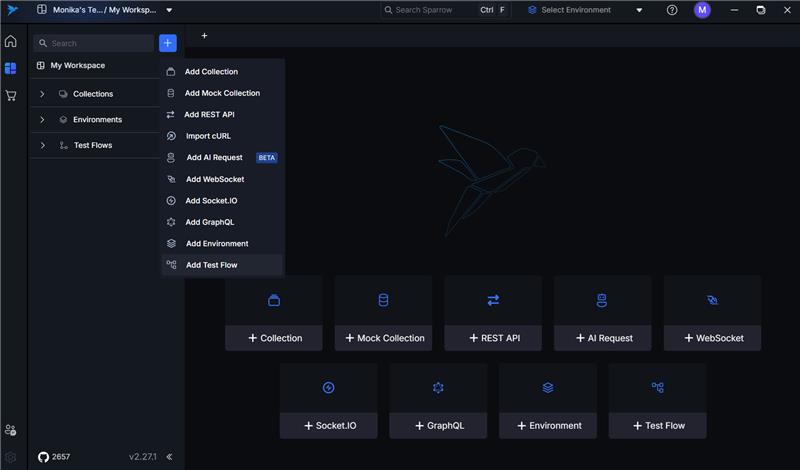
Task: Click the version v2.27.1 label
Action: 143,457
